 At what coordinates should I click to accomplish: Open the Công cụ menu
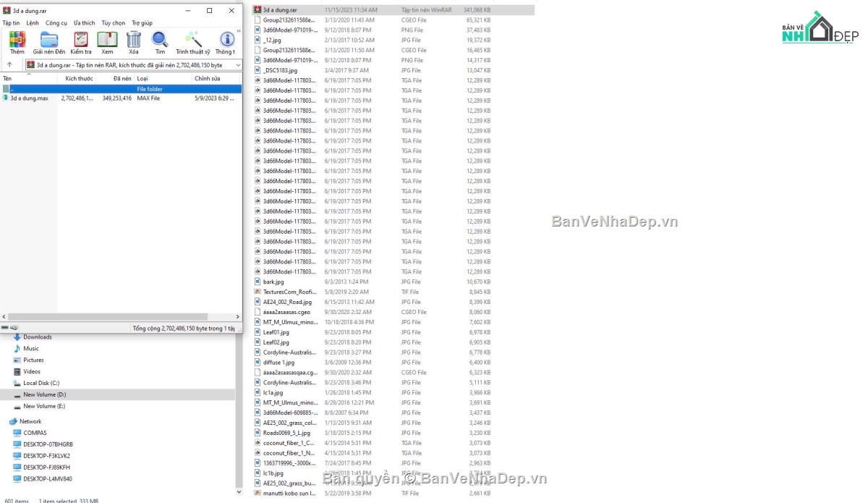56,23
